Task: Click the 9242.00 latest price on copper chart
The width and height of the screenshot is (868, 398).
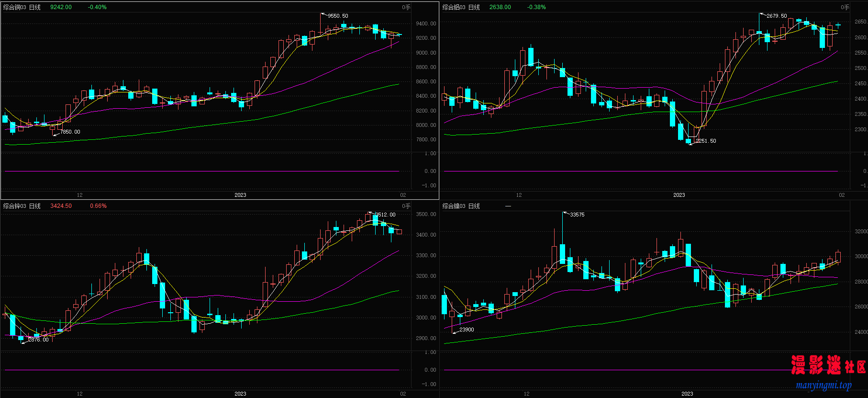Action: coord(61,7)
